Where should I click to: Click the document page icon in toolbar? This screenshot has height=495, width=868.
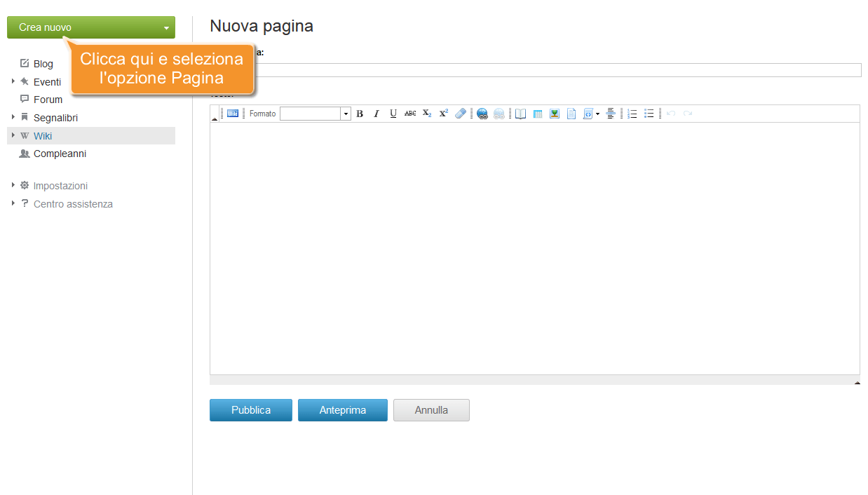571,114
